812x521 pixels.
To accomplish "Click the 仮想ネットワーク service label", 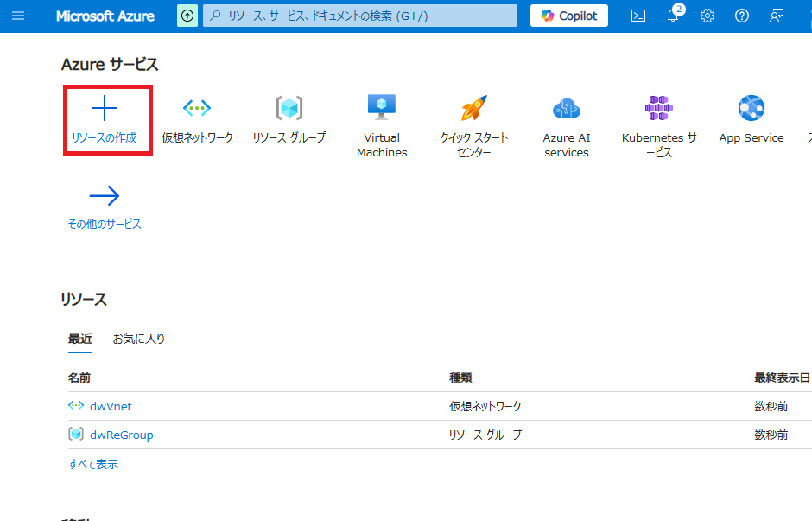I will click(x=197, y=137).
